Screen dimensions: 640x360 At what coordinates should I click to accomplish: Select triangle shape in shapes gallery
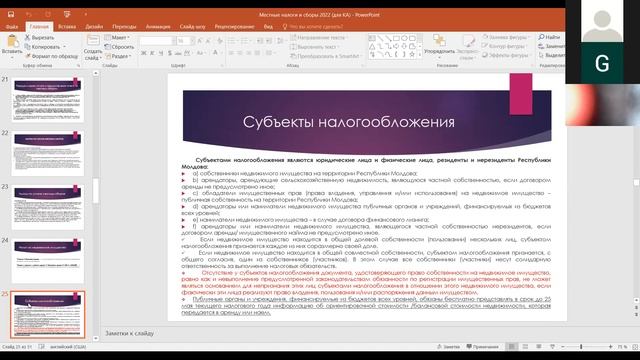(x=372, y=46)
